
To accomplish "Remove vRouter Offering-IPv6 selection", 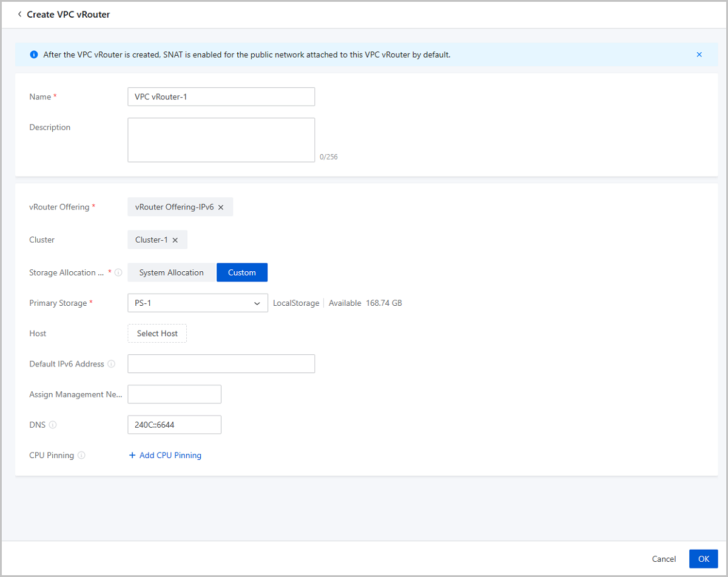I will [x=221, y=208].
